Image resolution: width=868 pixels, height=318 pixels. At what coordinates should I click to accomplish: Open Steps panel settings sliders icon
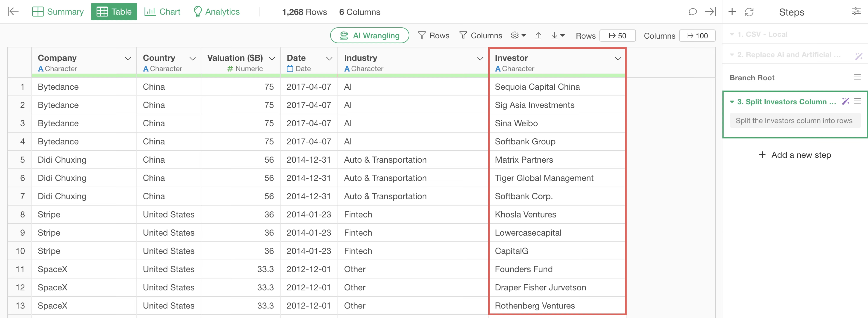[856, 12]
